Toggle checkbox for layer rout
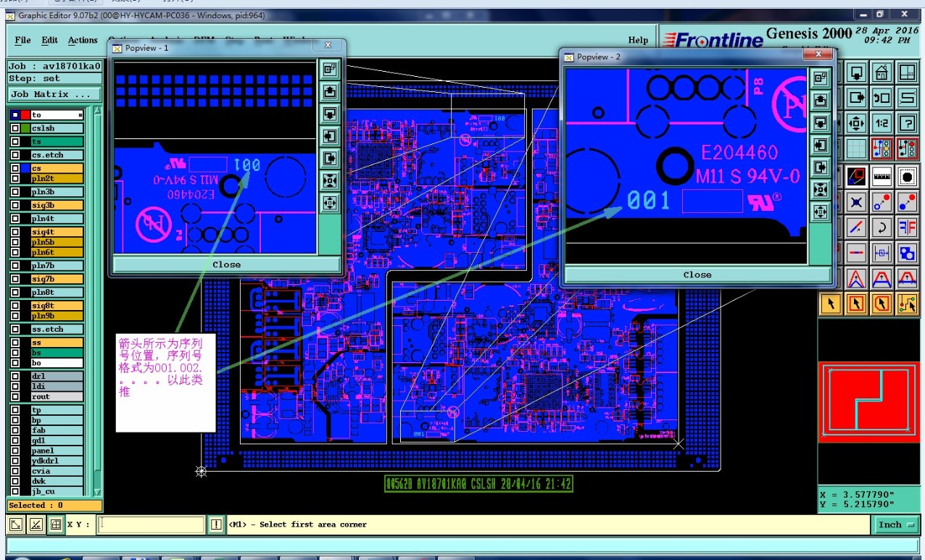Viewport: 925px width, 560px height. [x=15, y=397]
